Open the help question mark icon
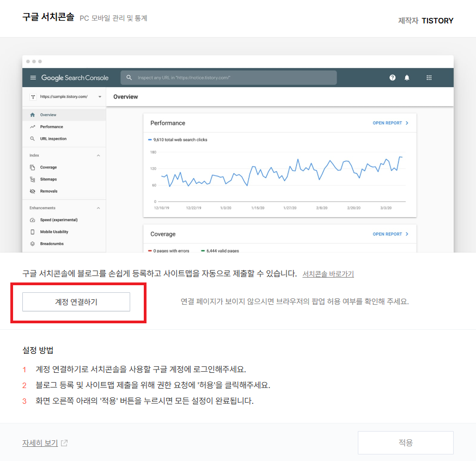 [x=392, y=78]
